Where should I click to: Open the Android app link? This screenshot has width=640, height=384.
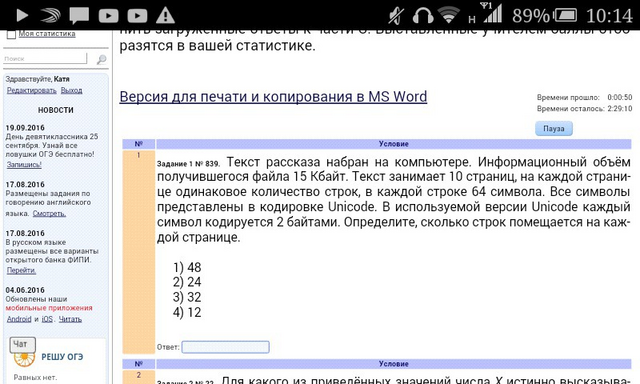coord(19,319)
